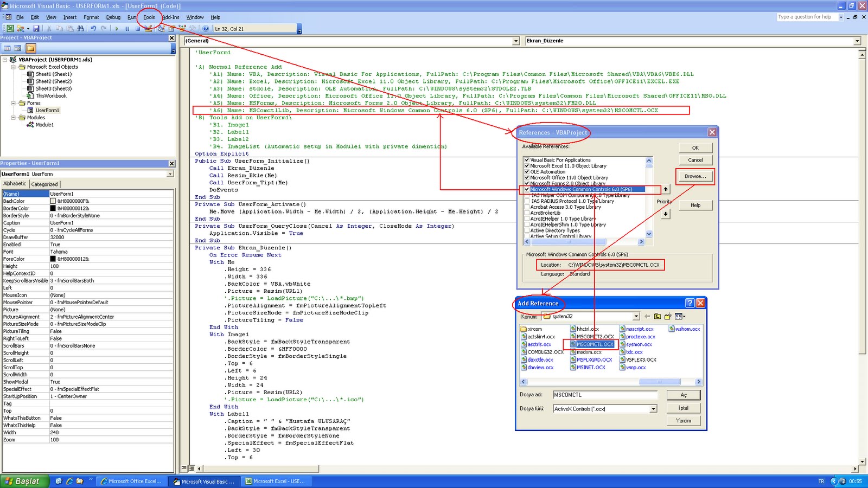The width and height of the screenshot is (868, 488).
Task: Click the Undo toolbar icon
Action: click(x=93, y=28)
